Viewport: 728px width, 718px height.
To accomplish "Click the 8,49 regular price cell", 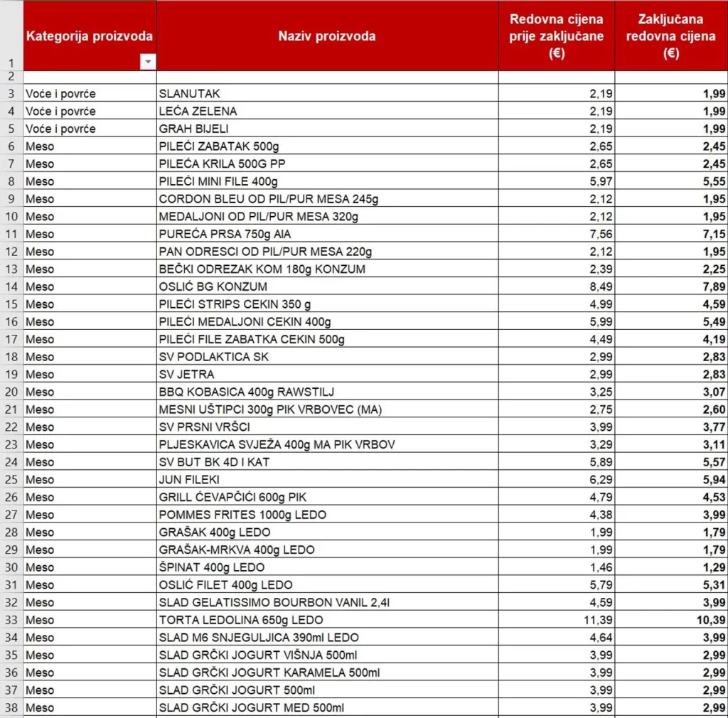I will 556,286.
